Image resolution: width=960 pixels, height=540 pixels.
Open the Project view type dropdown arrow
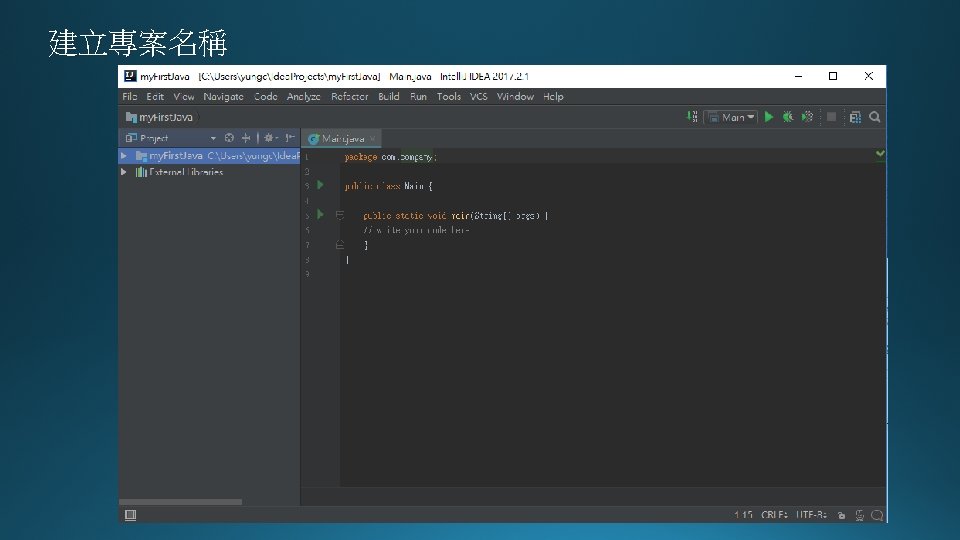213,138
